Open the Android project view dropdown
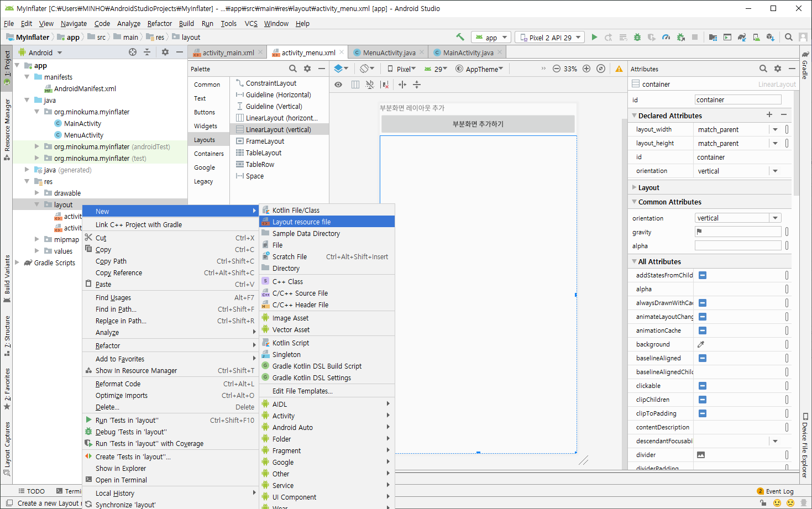 [40, 53]
